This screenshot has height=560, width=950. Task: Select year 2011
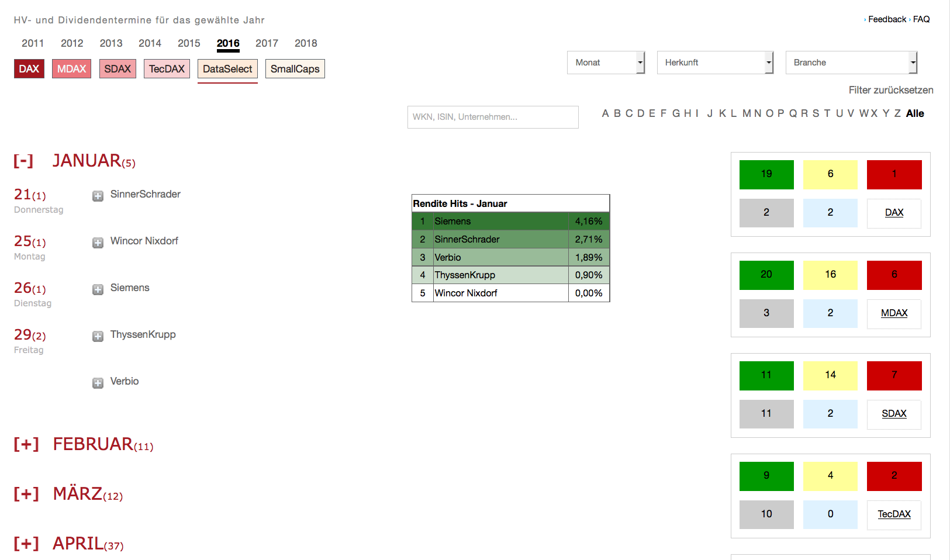click(33, 43)
